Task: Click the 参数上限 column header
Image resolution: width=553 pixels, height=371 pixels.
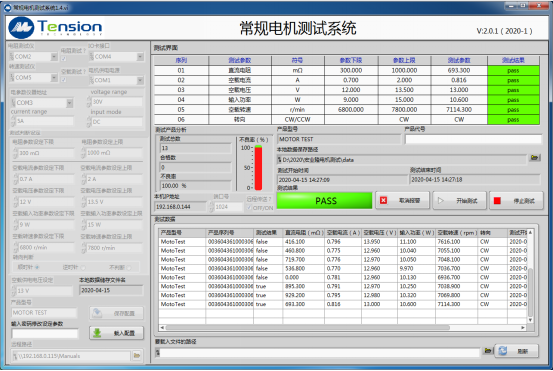Action: click(404, 60)
